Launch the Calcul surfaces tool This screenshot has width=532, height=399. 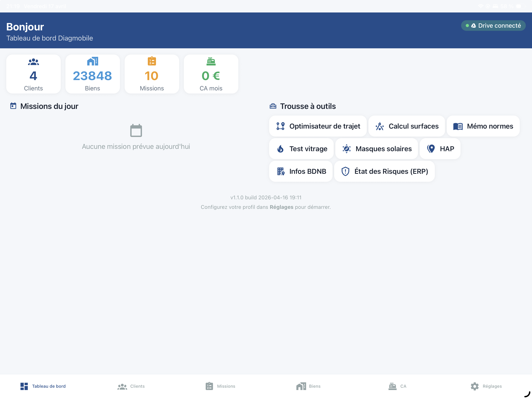pos(406,126)
